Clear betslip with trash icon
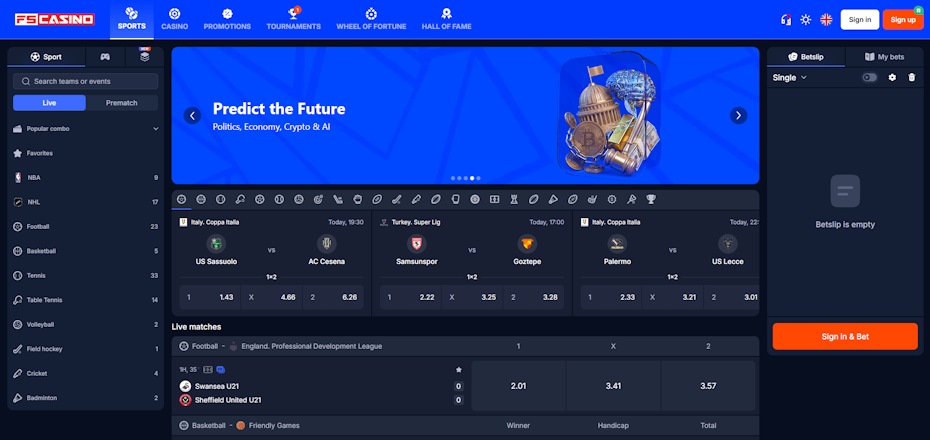This screenshot has height=440, width=930. pos(912,78)
